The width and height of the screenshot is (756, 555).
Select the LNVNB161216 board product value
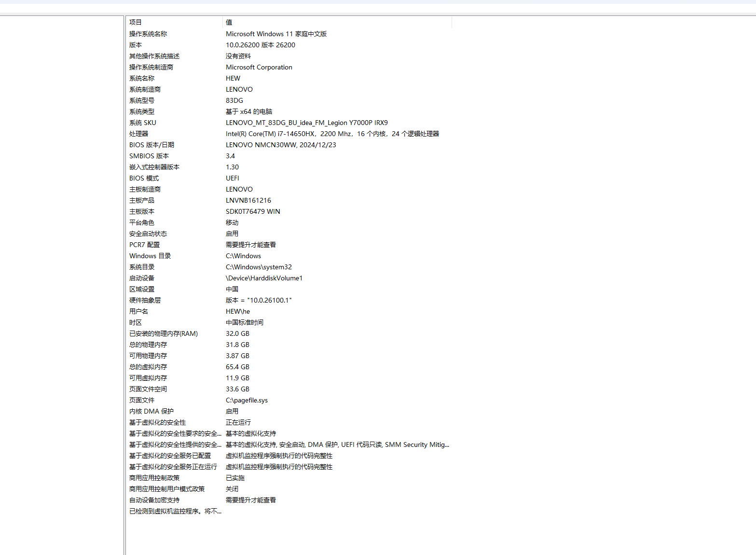[248, 200]
